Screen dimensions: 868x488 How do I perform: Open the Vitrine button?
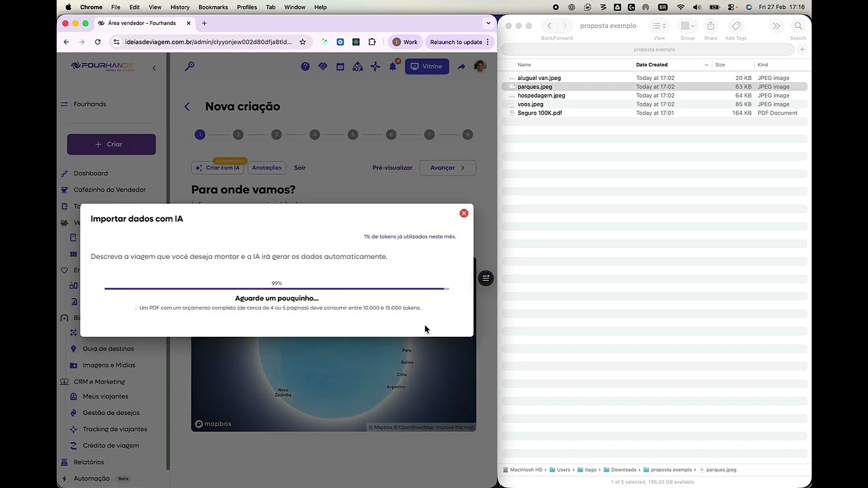pos(427,66)
